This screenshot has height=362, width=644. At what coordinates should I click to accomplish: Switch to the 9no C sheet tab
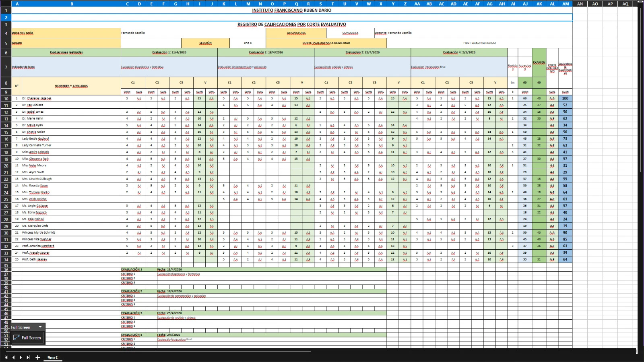53,357
